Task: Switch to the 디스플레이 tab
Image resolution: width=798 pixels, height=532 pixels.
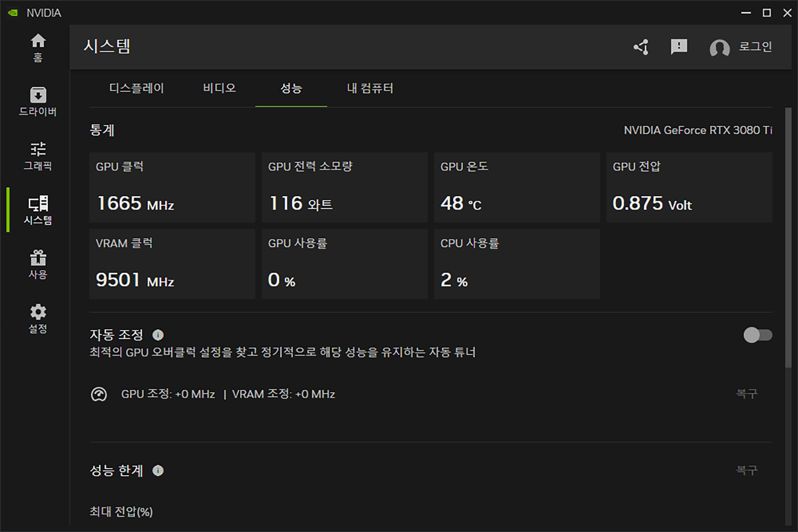Action: click(136, 88)
